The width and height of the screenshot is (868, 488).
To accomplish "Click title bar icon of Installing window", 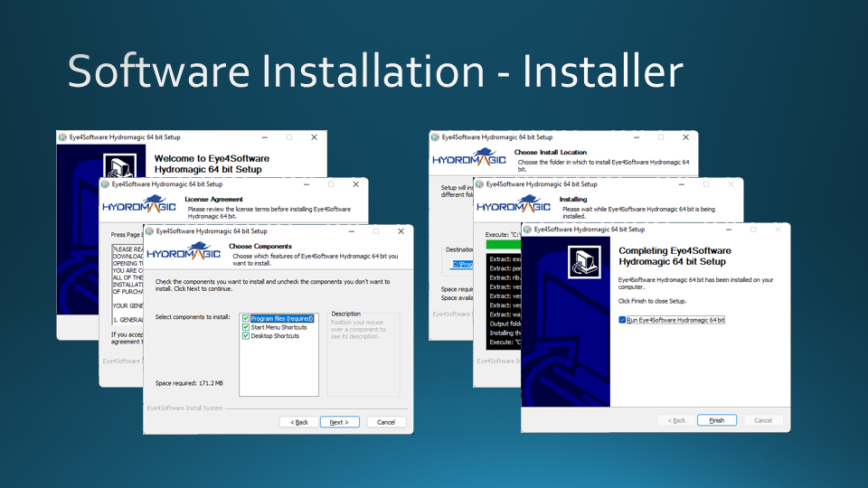I will pos(479,184).
